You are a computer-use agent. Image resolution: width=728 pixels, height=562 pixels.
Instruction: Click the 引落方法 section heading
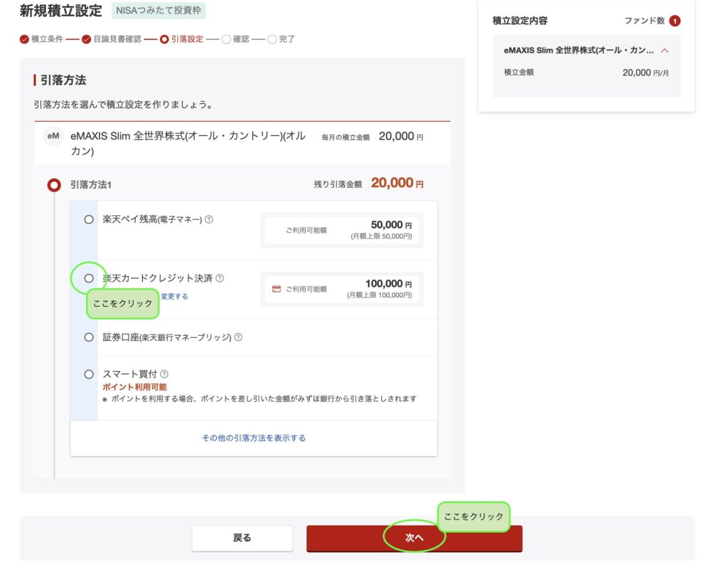[63, 80]
